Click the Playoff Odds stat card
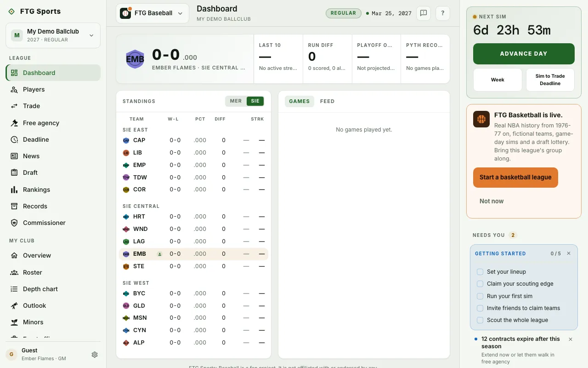The width and height of the screenshot is (588, 368). coord(376,59)
